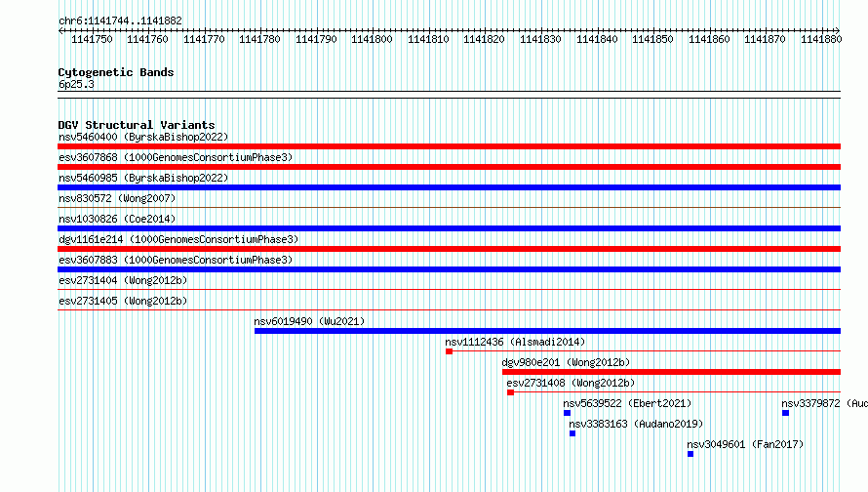Click ruler position 1141860
Screen dimensions: 868x492
pos(709,39)
